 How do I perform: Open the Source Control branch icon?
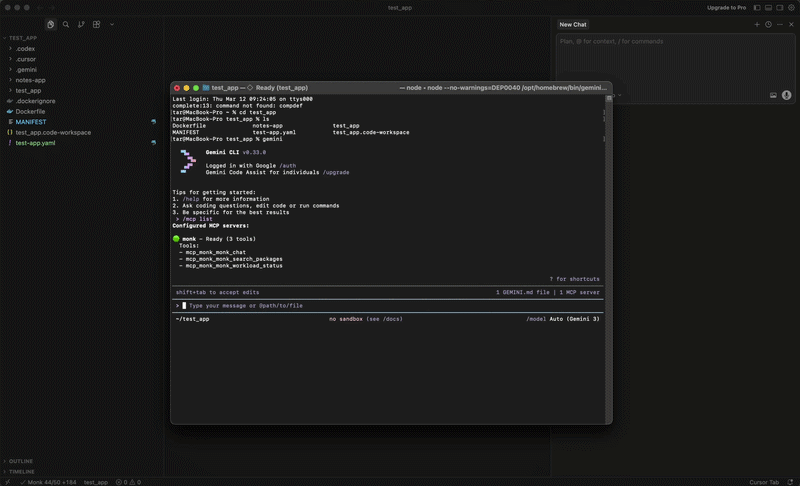click(81, 24)
